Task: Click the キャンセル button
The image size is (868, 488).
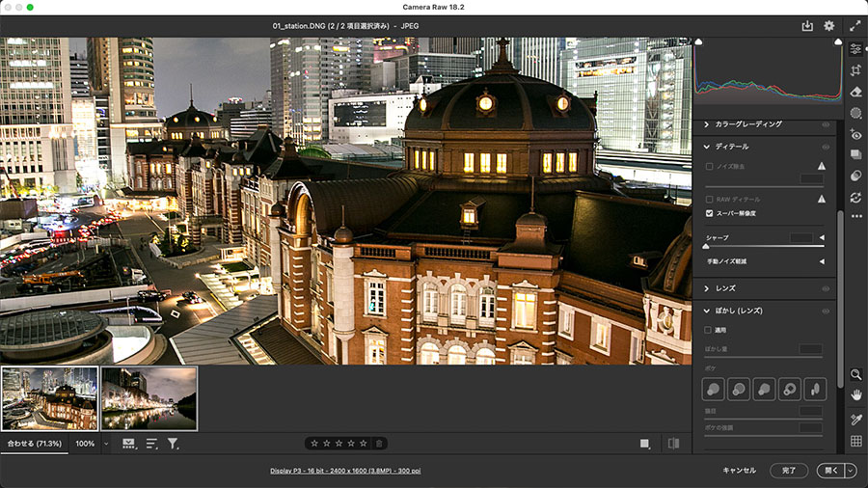Action: pos(739,471)
